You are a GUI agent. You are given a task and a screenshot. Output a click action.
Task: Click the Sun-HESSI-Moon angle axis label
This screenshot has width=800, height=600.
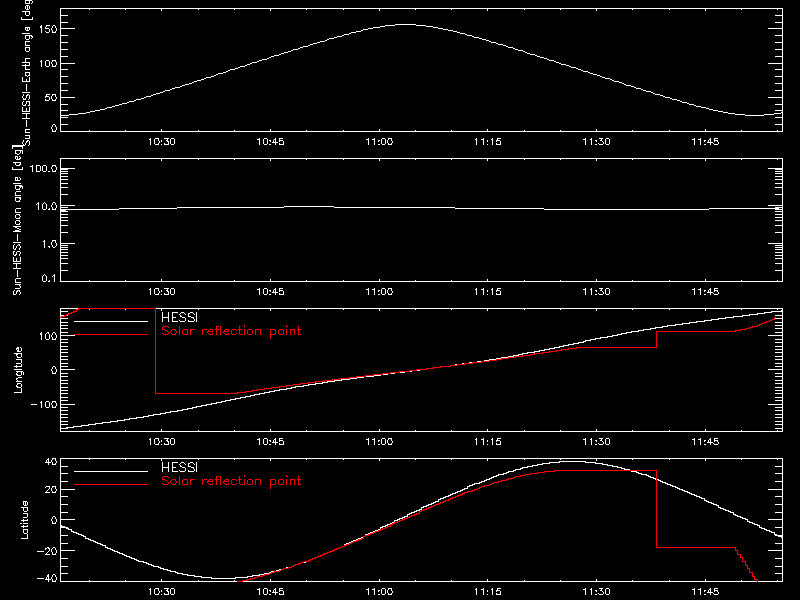tap(17, 221)
